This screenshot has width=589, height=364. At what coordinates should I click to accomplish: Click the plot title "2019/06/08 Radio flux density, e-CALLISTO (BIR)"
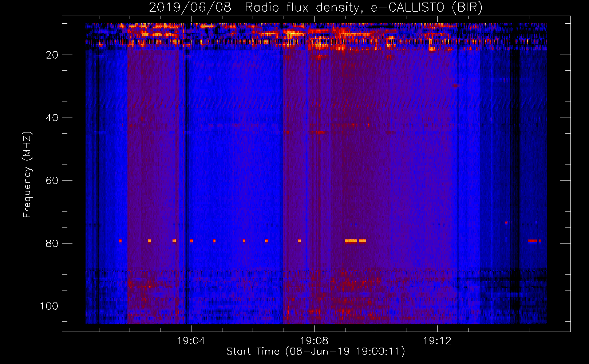316,7
